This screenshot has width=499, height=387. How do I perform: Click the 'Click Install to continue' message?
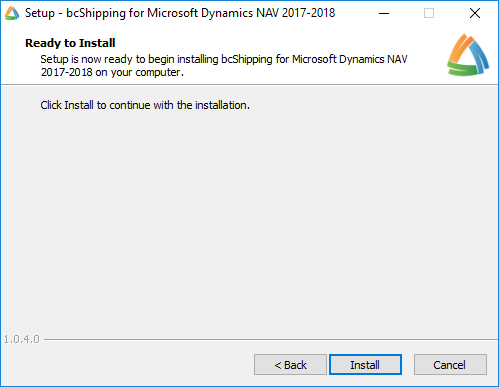click(x=145, y=105)
